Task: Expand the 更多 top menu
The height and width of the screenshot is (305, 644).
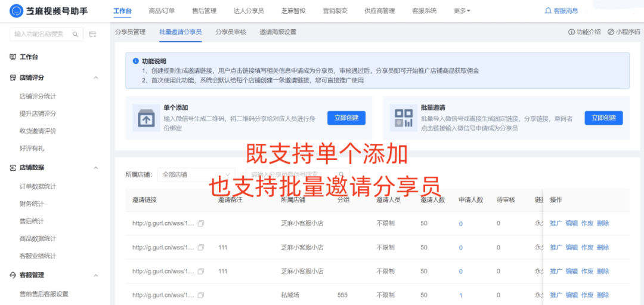Action: coord(462,11)
